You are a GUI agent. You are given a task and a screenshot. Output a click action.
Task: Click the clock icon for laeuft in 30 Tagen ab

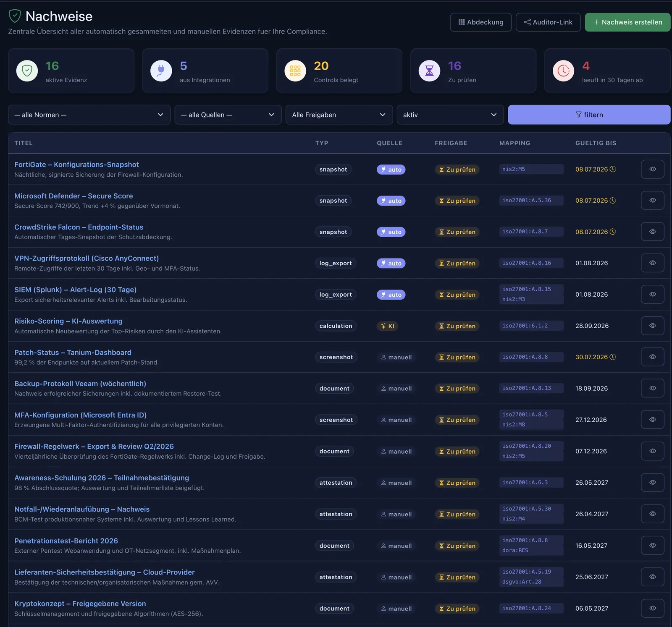click(563, 71)
